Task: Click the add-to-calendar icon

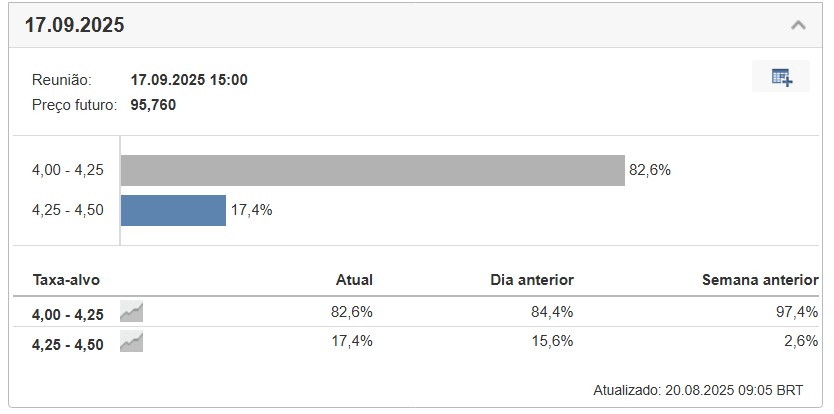Action: pos(781,77)
